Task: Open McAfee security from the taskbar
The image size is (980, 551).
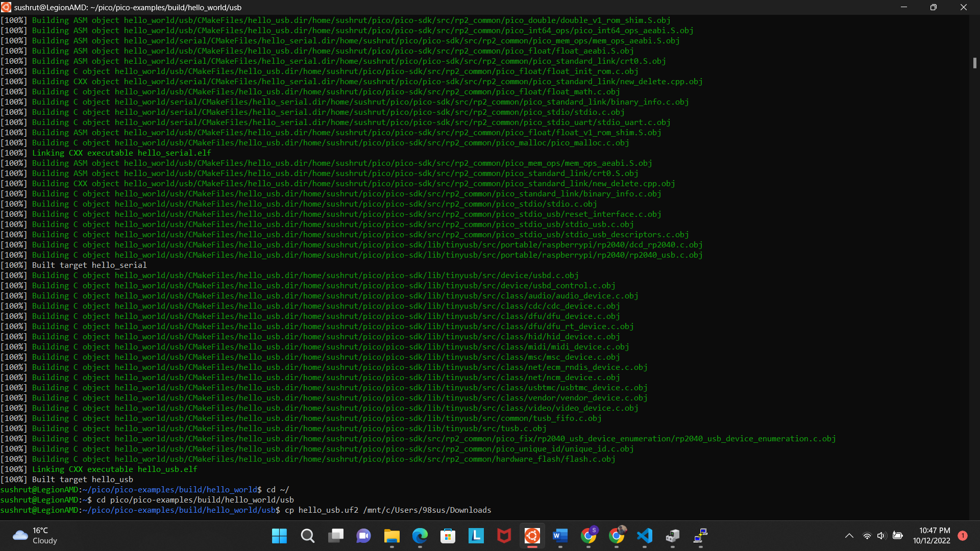Action: (504, 536)
